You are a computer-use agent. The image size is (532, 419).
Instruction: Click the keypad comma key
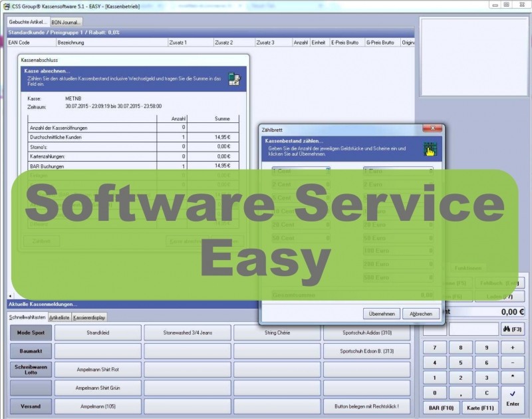[460, 393]
